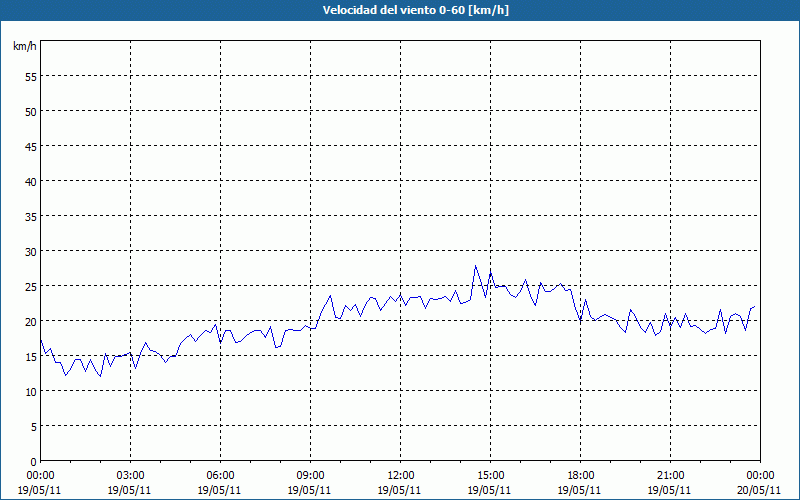The height and width of the screenshot is (500, 800).
Task: Pick the "30" y-axis label
Action: pos(31,252)
